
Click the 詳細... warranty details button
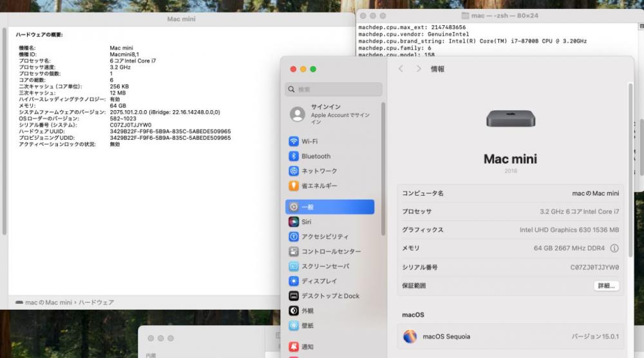[606, 286]
